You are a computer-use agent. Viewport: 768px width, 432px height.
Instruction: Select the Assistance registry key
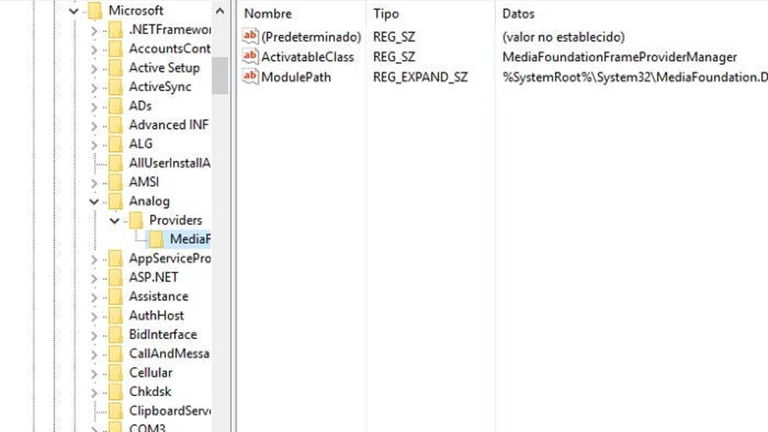click(x=158, y=296)
